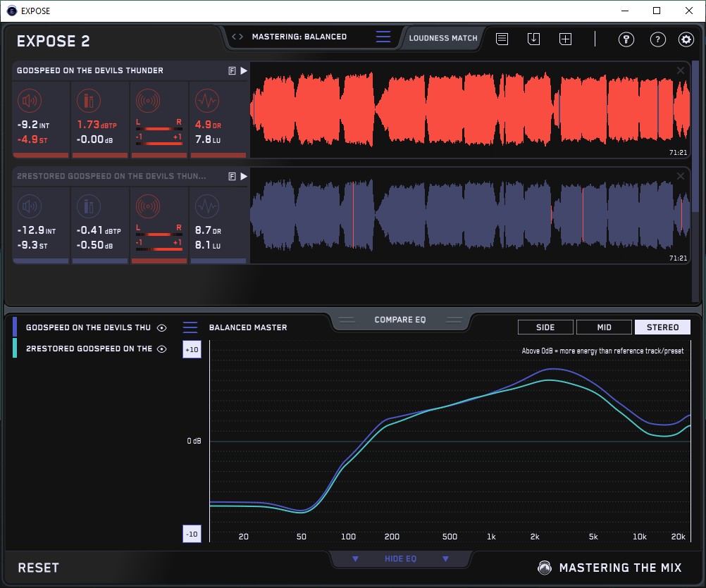Select the MID EQ view
This screenshot has height=588, width=706.
[x=604, y=327]
